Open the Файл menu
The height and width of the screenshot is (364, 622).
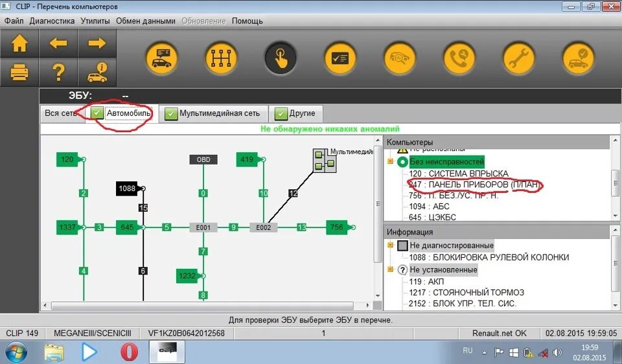(x=14, y=21)
